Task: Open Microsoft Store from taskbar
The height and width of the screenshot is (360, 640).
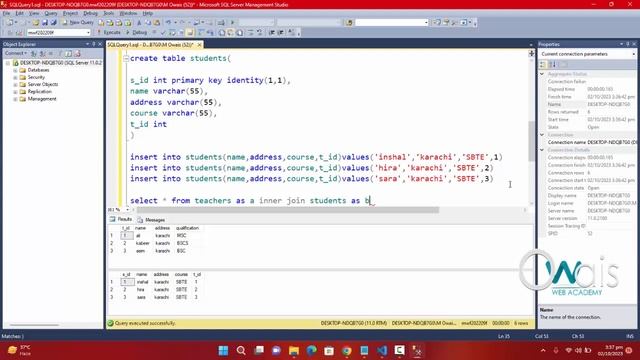Action: tap(329, 351)
